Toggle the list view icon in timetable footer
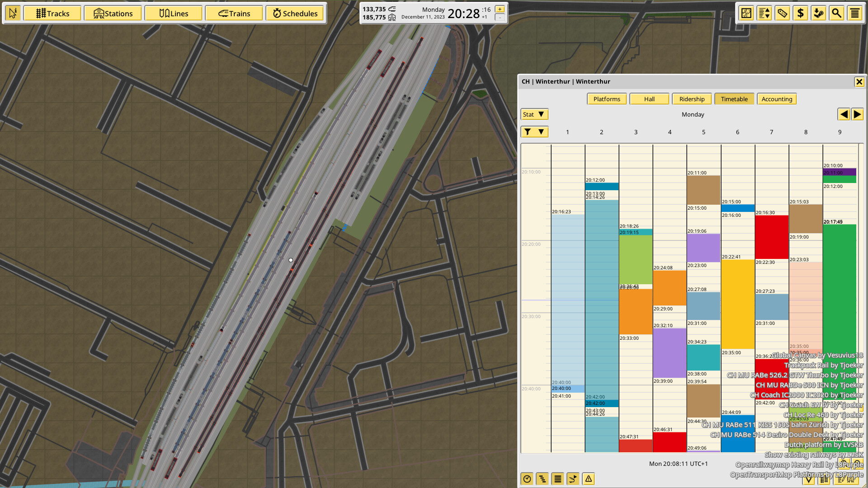Image resolution: width=868 pixels, height=488 pixels. [557, 479]
